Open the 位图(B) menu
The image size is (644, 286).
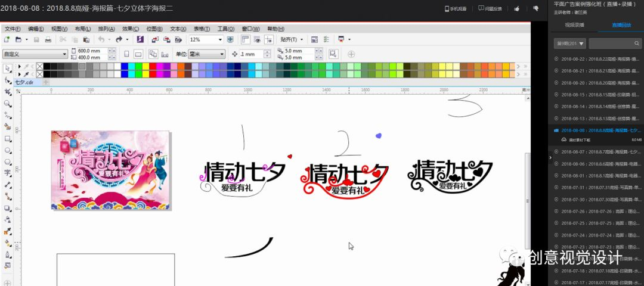(154, 29)
